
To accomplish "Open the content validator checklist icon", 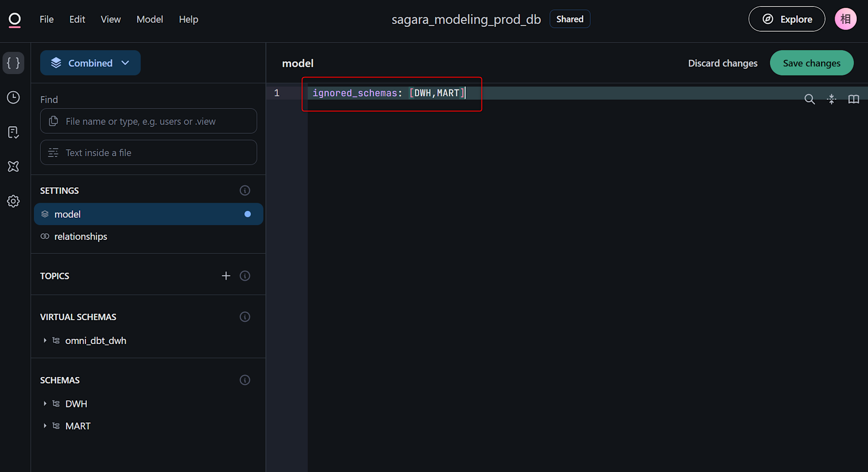I will click(x=13, y=132).
